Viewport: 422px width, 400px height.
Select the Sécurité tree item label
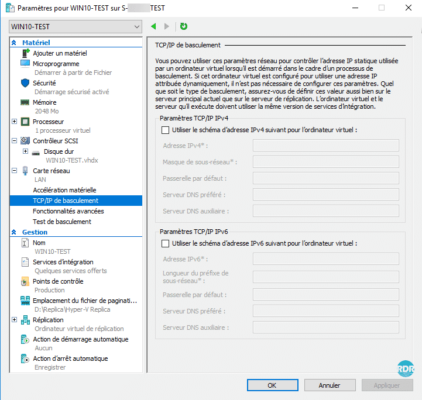click(44, 83)
